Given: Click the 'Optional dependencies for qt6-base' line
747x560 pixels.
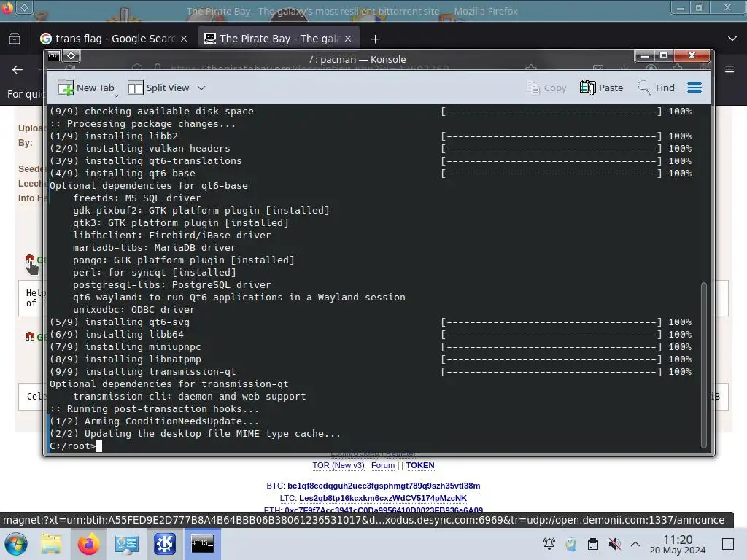Looking at the screenshot, I should [149, 186].
